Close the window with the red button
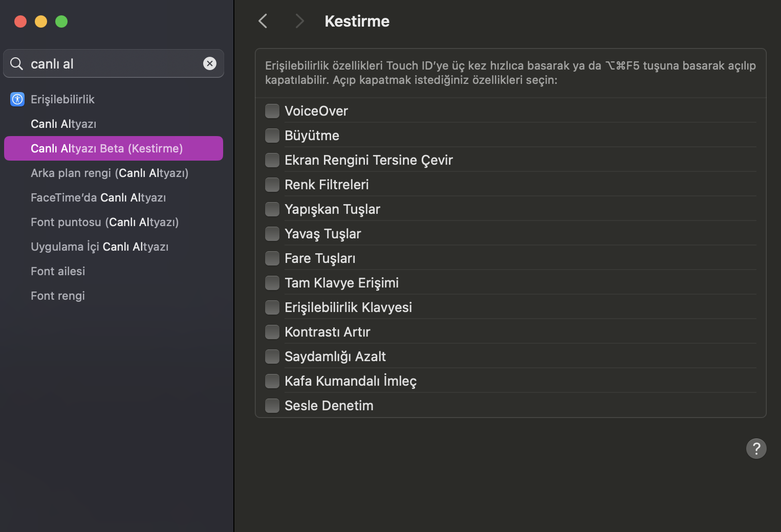Viewport: 781px width, 532px height. (x=20, y=21)
